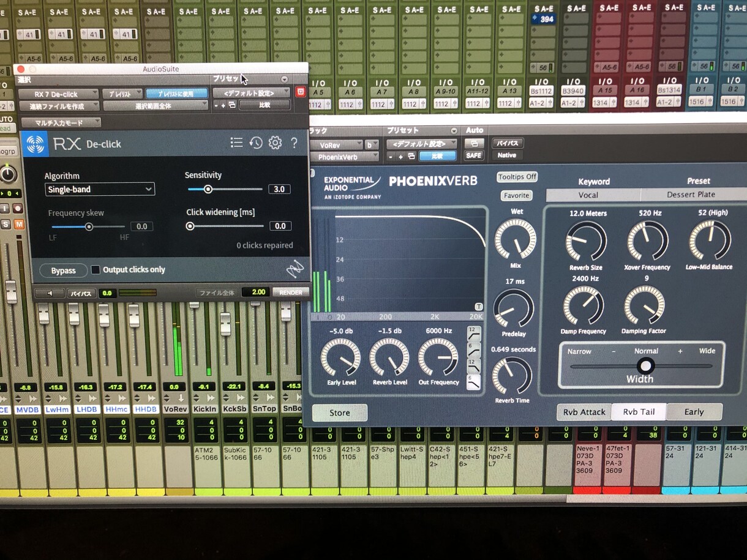The height and width of the screenshot is (560, 747).
Task: Click the RENDER button
Action: coord(291,293)
